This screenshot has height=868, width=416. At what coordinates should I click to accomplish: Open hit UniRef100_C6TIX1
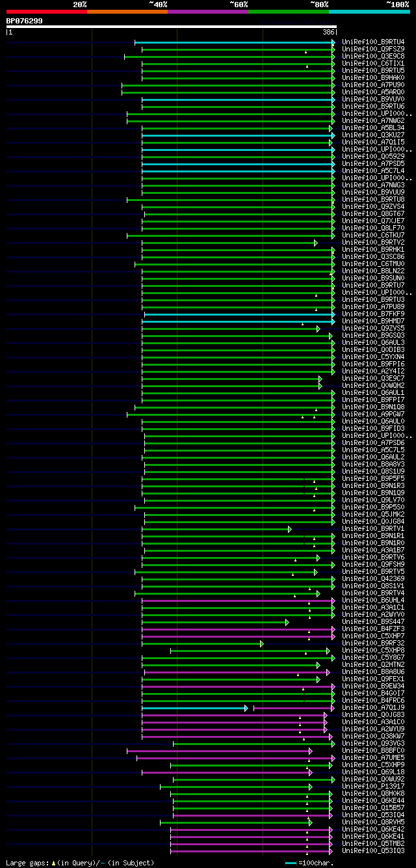pos(373,64)
